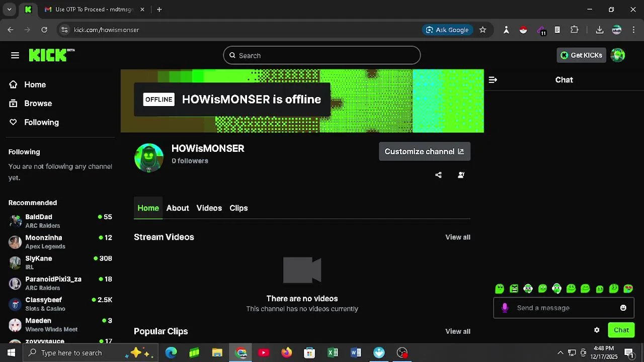Open the user avatar menu on Kick
The height and width of the screenshot is (362, 644).
click(x=617, y=55)
